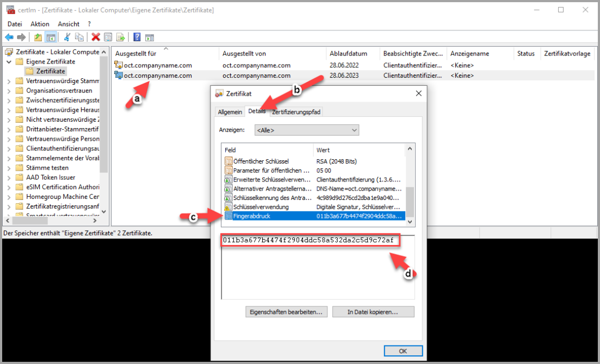600x364 pixels.
Task: Click the Export list toolbar icon
Action: pos(120,37)
